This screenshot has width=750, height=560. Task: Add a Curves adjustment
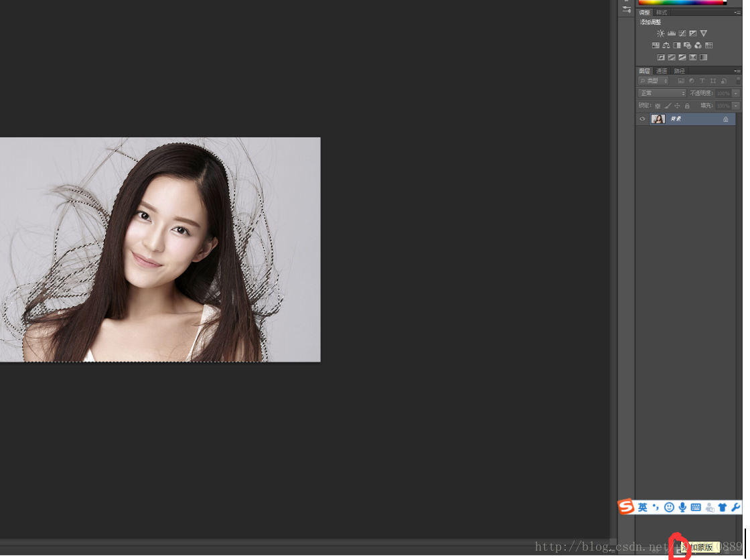pyautogui.click(x=682, y=33)
